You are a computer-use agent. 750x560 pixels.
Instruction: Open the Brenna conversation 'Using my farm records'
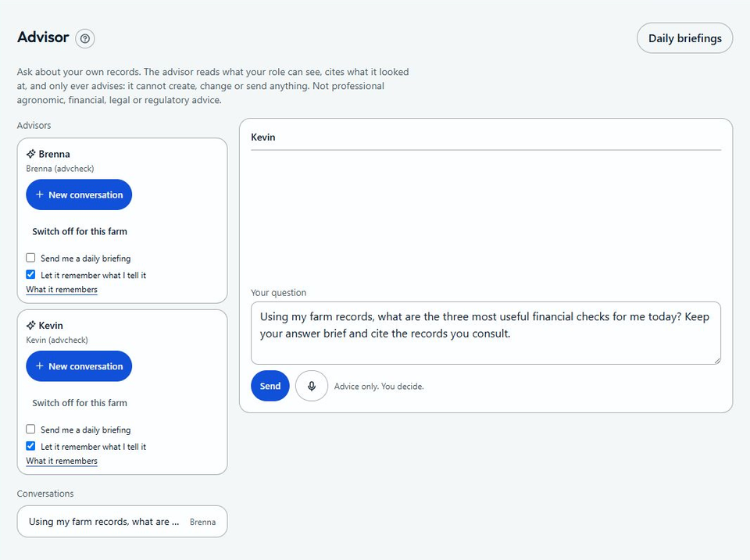point(122,521)
